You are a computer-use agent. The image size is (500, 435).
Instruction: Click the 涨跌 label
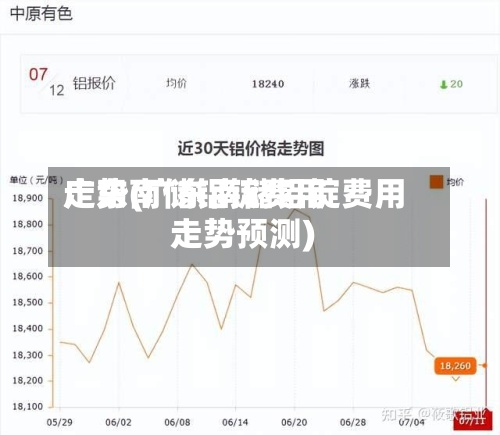click(x=359, y=83)
